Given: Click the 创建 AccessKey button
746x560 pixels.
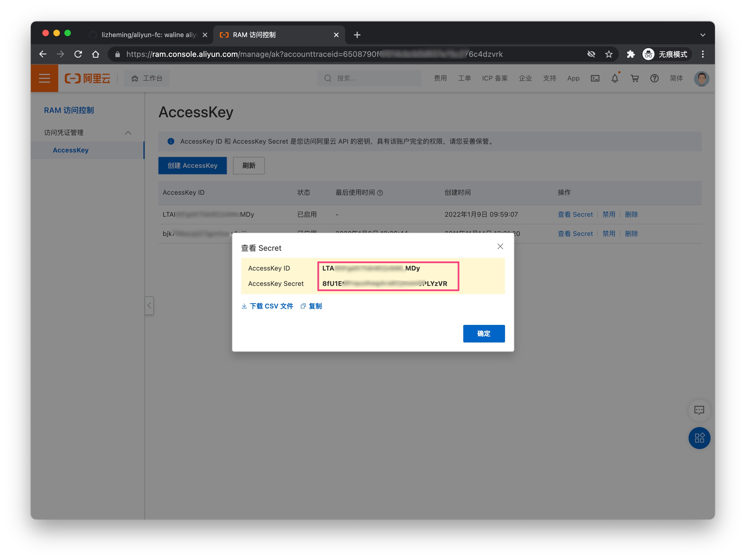Looking at the screenshot, I should click(192, 166).
